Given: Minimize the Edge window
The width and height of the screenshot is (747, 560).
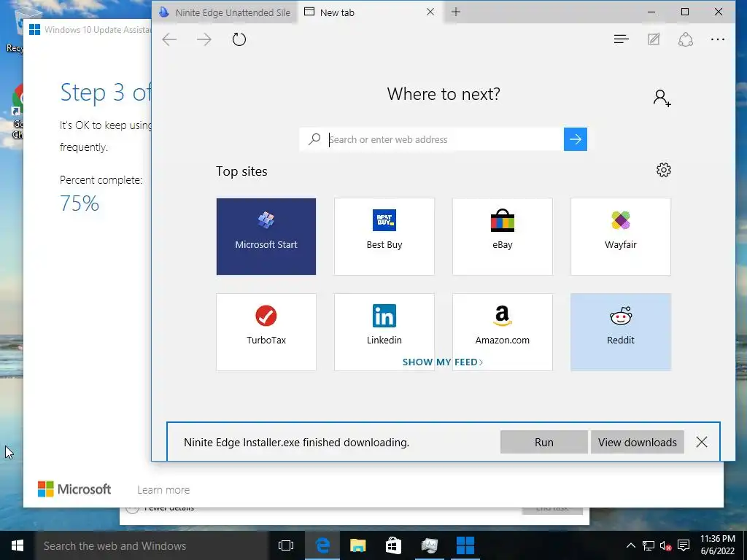Looking at the screenshot, I should (651, 12).
